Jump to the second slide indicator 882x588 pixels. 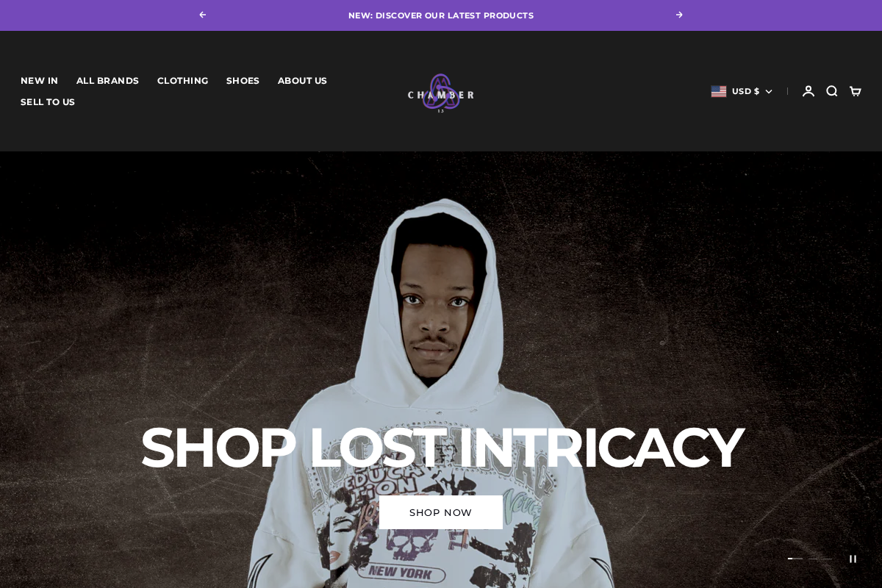point(813,559)
